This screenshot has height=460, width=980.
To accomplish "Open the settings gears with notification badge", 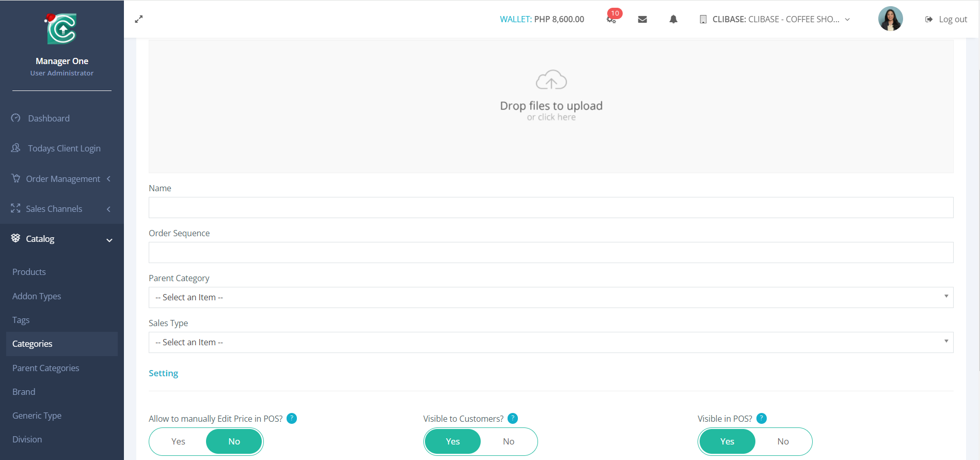I will 611,19.
